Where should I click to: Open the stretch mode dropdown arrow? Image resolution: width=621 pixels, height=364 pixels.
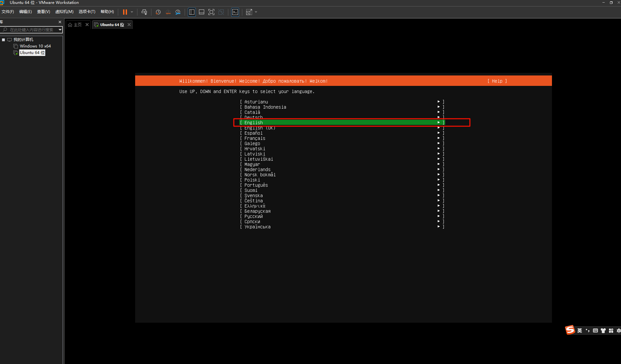255,12
